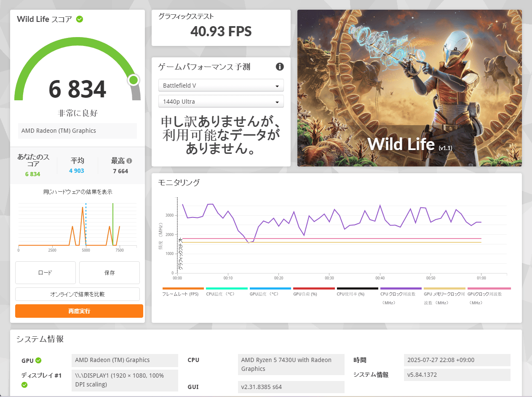Run the benchmark again with 再度実行

79,311
